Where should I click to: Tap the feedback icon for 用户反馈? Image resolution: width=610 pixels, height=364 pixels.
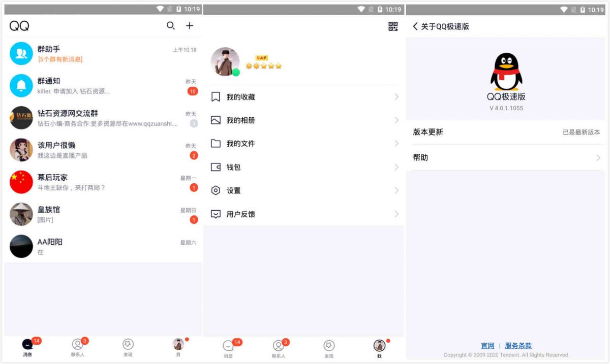pyautogui.click(x=216, y=214)
